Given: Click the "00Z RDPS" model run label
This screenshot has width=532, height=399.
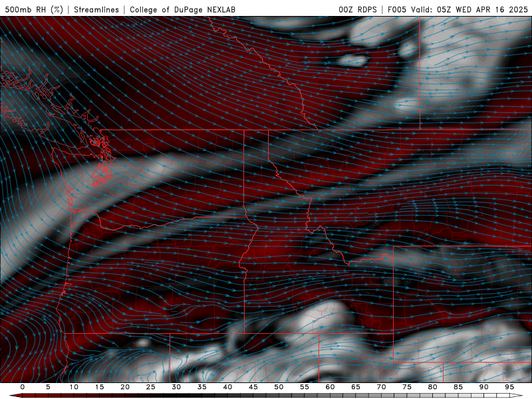Looking at the screenshot, I should coord(358,9).
